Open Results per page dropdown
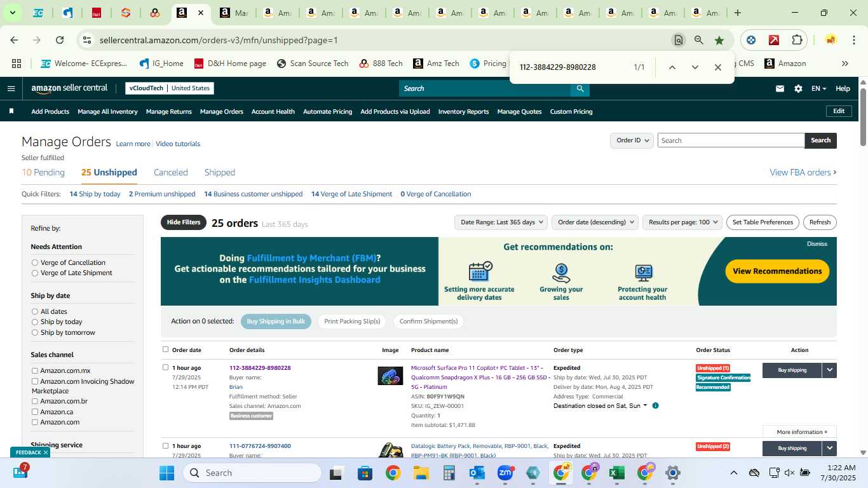The image size is (868, 488). click(x=682, y=222)
